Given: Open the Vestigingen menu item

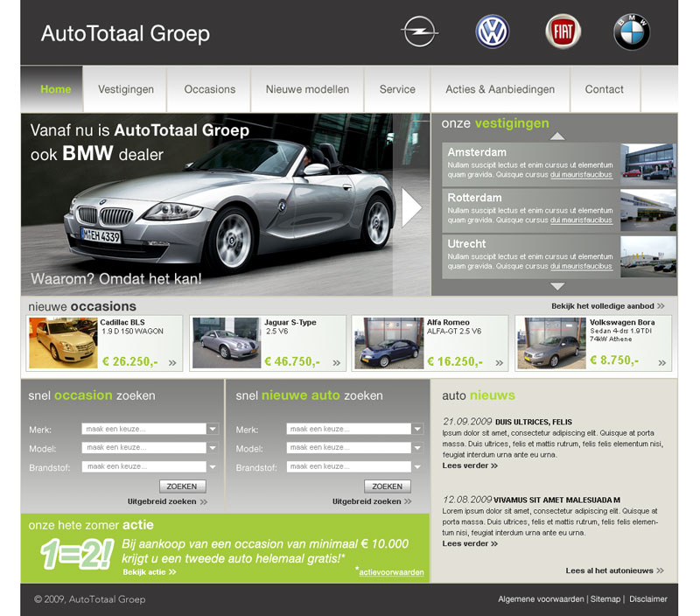Looking at the screenshot, I should 126,89.
